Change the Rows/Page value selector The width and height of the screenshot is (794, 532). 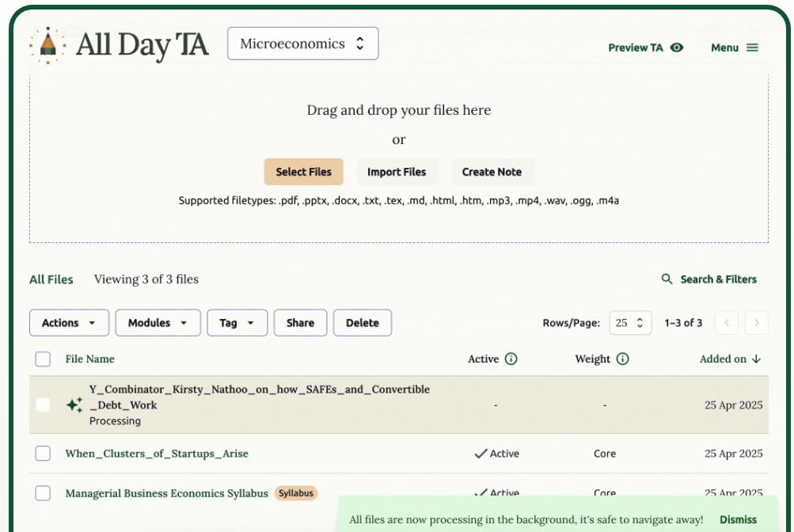click(631, 323)
